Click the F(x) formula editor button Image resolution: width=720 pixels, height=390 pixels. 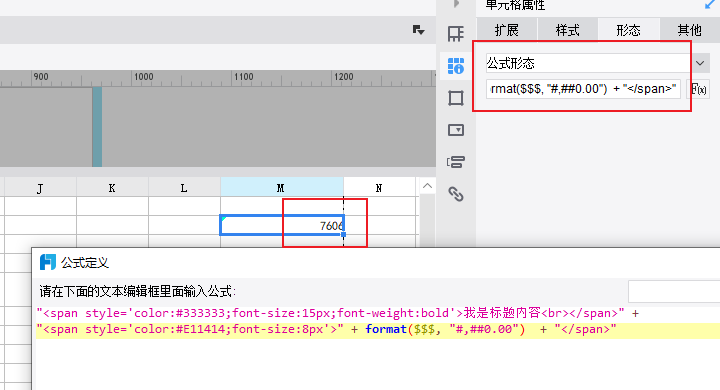698,89
